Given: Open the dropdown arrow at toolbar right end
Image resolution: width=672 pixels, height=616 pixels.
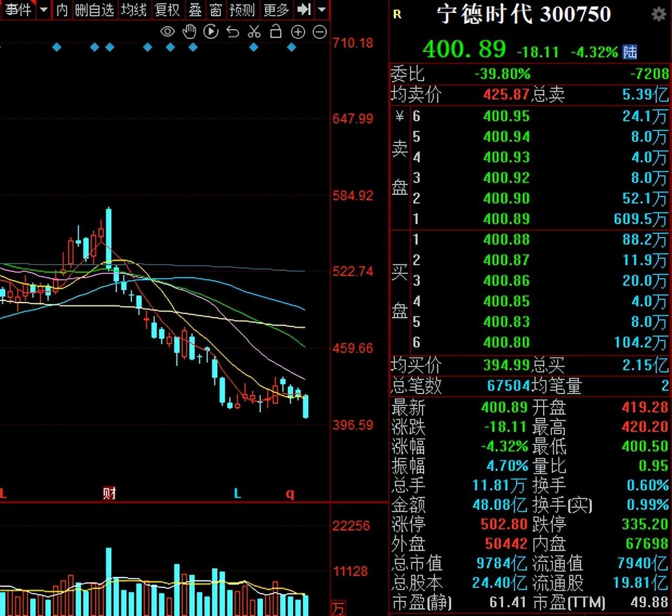Looking at the screenshot, I should 322,9.
